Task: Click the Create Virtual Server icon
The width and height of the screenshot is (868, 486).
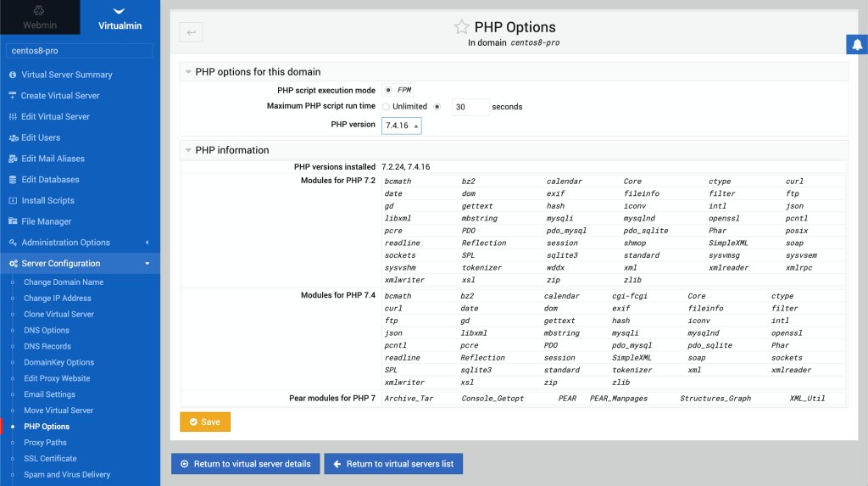Action: [x=13, y=95]
